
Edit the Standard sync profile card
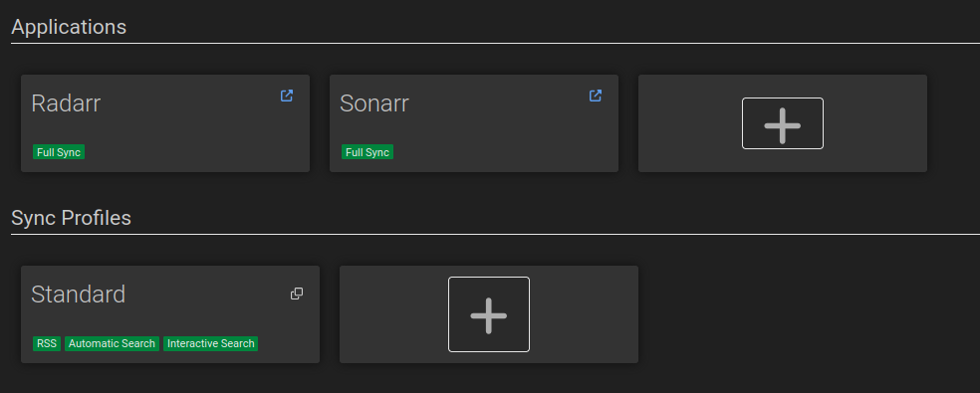[x=170, y=314]
